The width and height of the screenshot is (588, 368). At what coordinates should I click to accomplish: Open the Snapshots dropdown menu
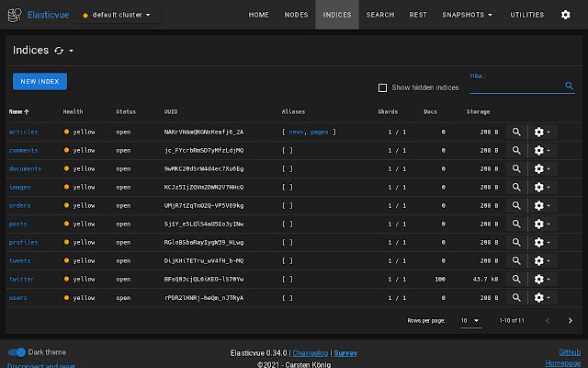coord(467,15)
